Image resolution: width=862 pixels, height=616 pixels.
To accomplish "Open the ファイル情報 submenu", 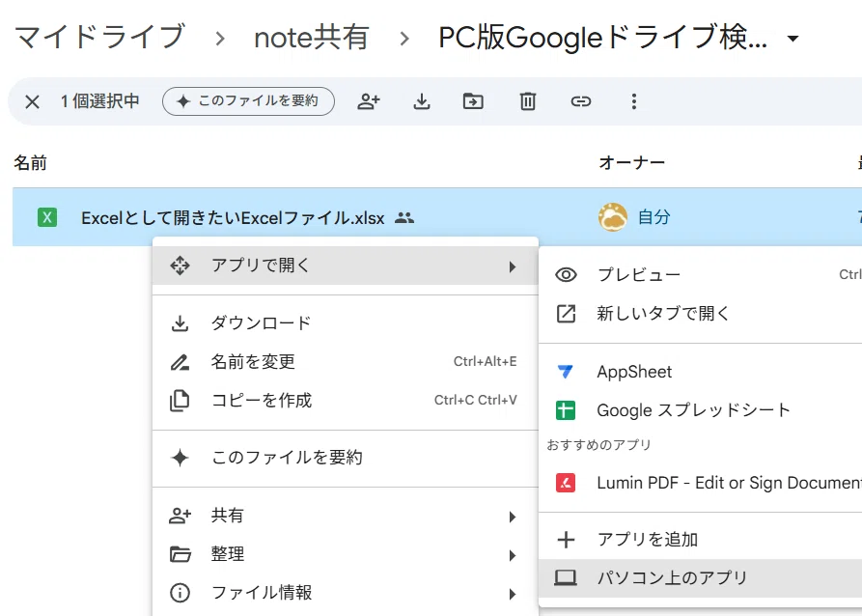I will coord(346,593).
